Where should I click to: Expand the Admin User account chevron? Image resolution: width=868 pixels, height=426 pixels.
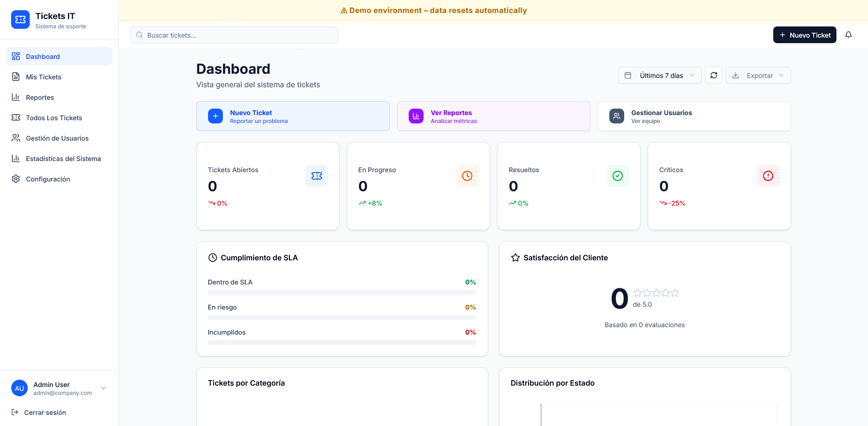click(103, 388)
